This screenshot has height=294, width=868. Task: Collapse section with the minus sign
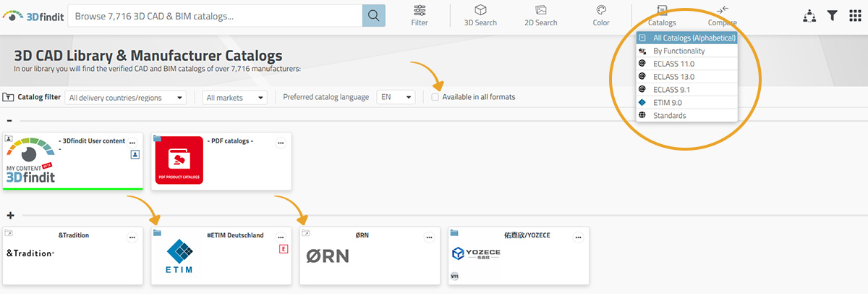coord(10,120)
